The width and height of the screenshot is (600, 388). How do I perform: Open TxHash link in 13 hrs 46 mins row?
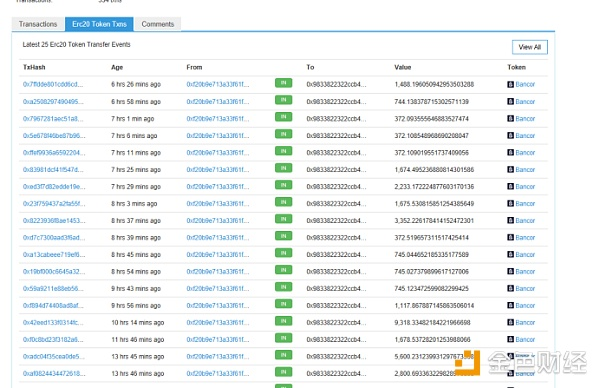(54, 373)
